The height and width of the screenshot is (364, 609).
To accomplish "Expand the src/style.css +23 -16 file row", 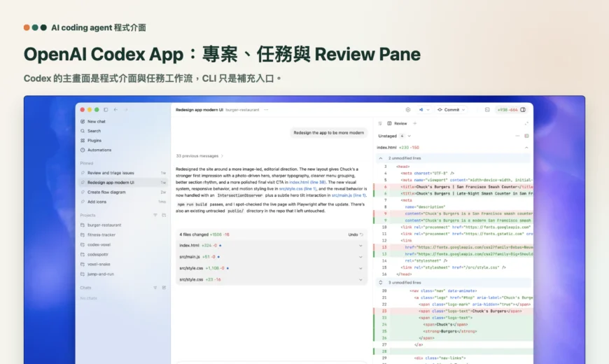I will click(271, 279).
